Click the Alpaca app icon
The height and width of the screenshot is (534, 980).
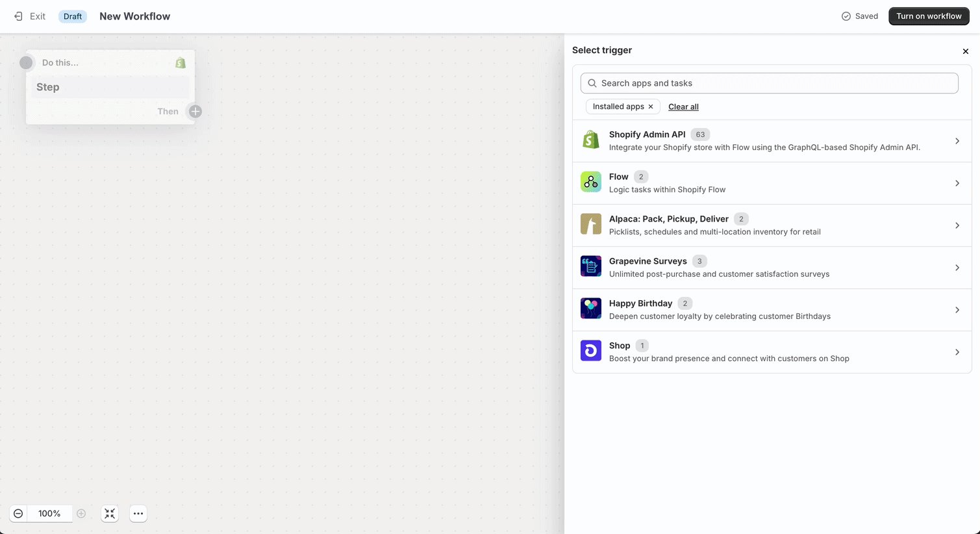[x=591, y=224]
